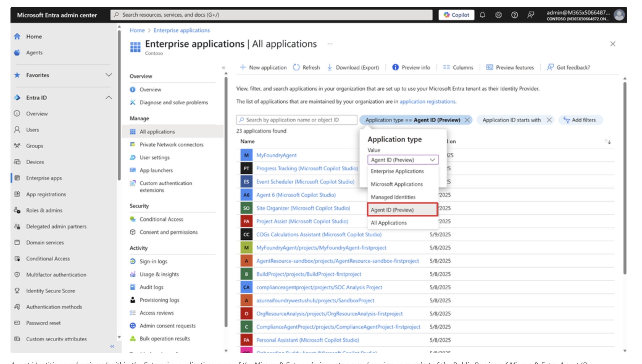This screenshot has width=642, height=364.
Task: Click the application registrations link
Action: [x=427, y=101]
